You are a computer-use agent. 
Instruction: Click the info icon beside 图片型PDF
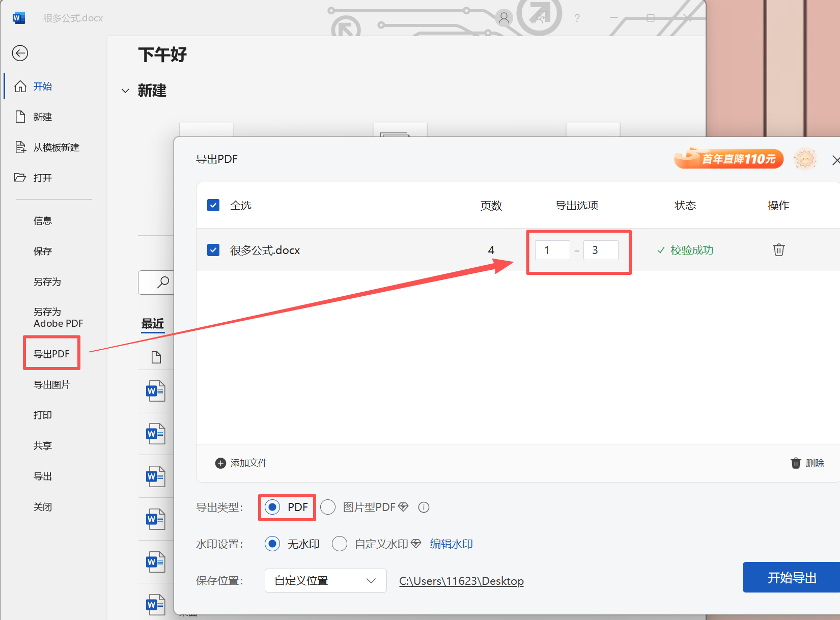point(424,507)
